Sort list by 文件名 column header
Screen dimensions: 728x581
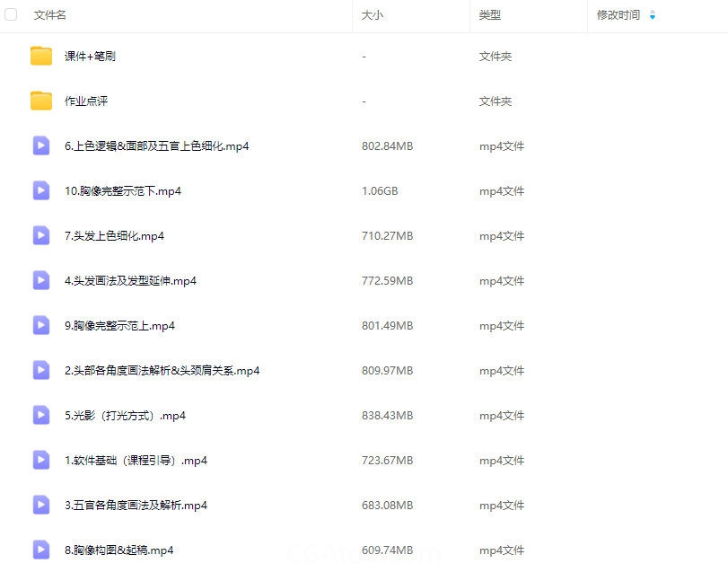tap(50, 15)
